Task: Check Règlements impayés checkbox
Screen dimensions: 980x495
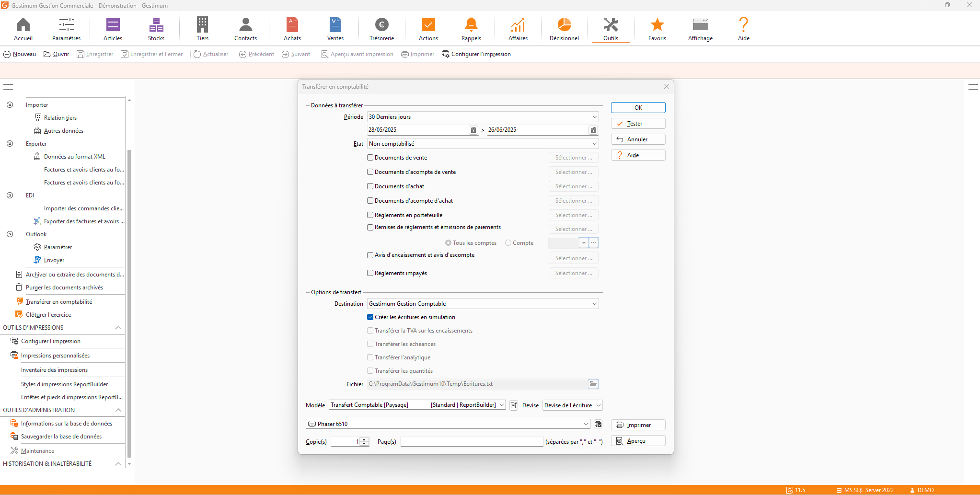Action: 370,273
